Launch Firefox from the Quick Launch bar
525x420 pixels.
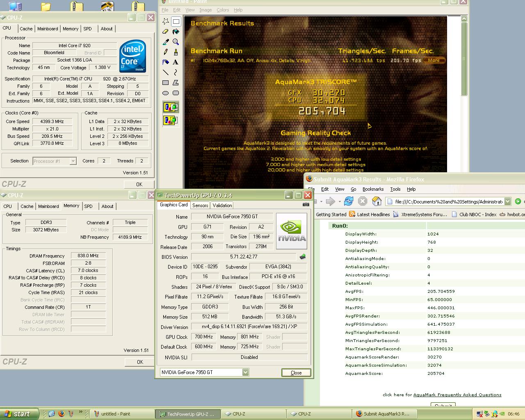[x=62, y=414]
